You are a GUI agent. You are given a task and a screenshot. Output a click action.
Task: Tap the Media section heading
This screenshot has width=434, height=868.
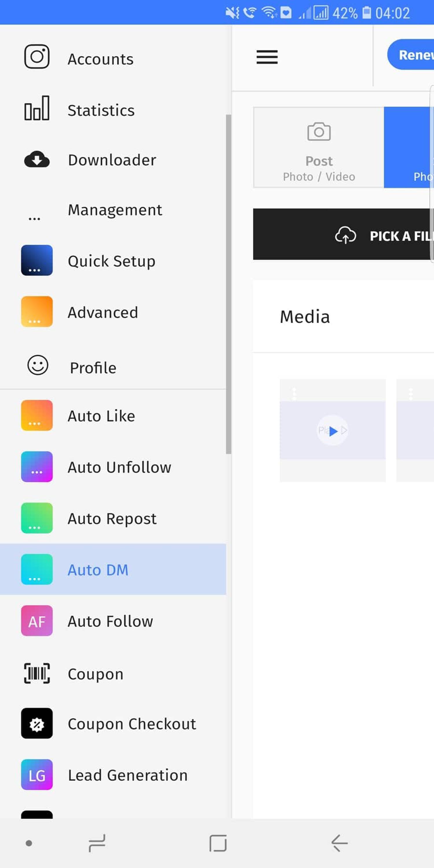(x=305, y=317)
